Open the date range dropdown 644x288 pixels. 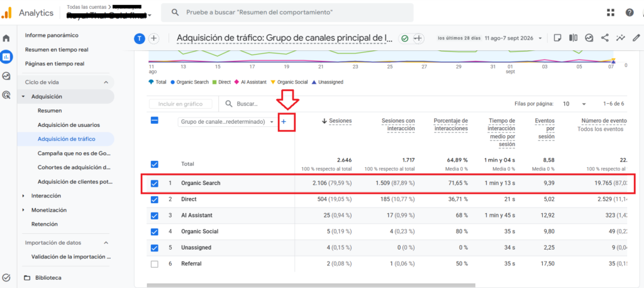pos(540,38)
